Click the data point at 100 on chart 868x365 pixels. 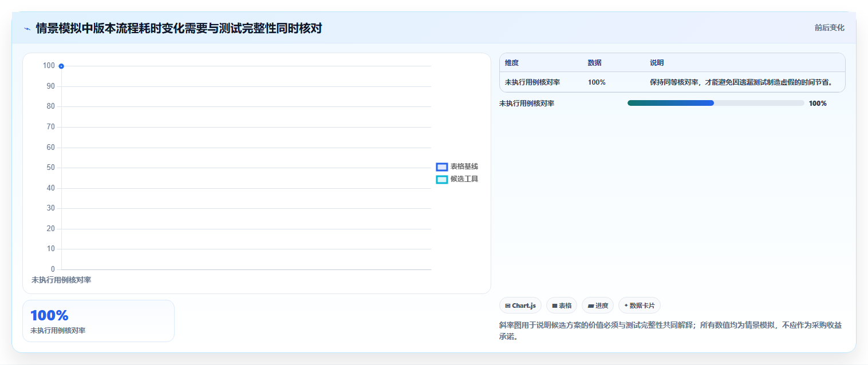point(61,66)
